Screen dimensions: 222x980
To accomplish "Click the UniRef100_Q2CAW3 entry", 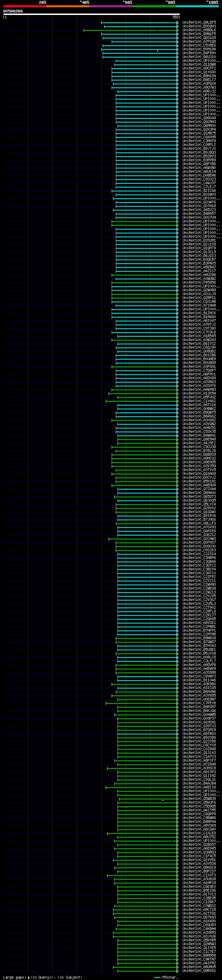I will pos(199,539).
